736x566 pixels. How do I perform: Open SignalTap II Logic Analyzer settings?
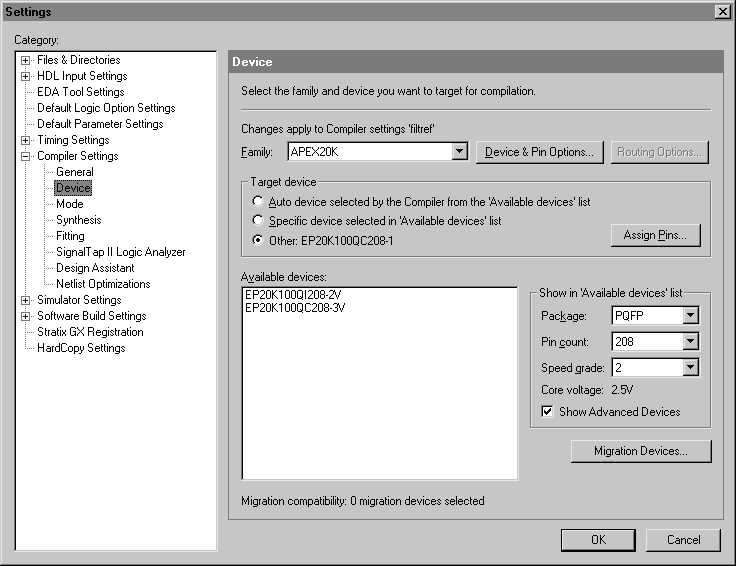pos(120,252)
